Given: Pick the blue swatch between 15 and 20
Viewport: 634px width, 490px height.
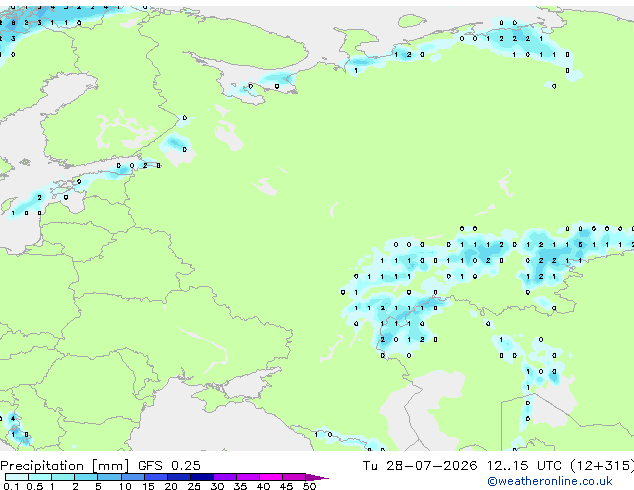Looking at the screenshot, I should point(155,477).
